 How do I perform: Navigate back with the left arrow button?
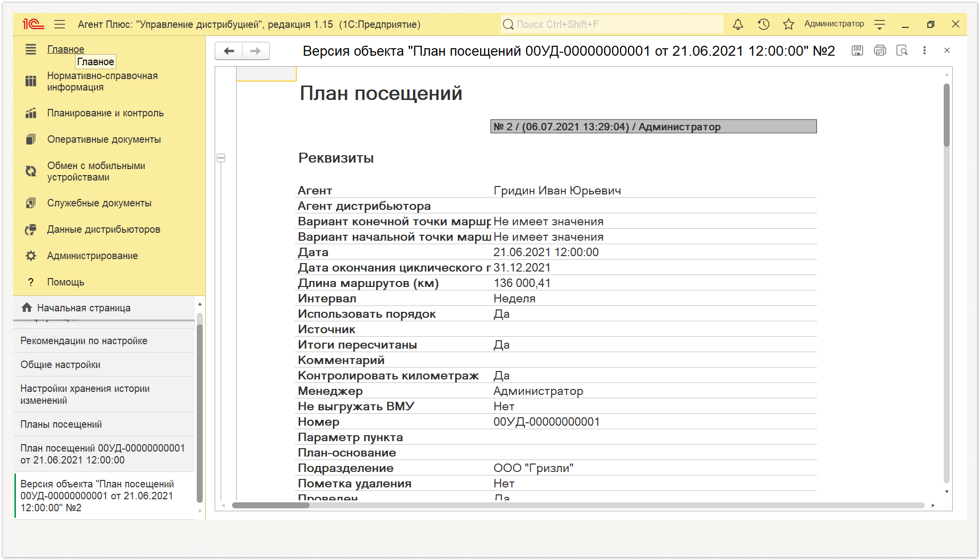click(229, 51)
